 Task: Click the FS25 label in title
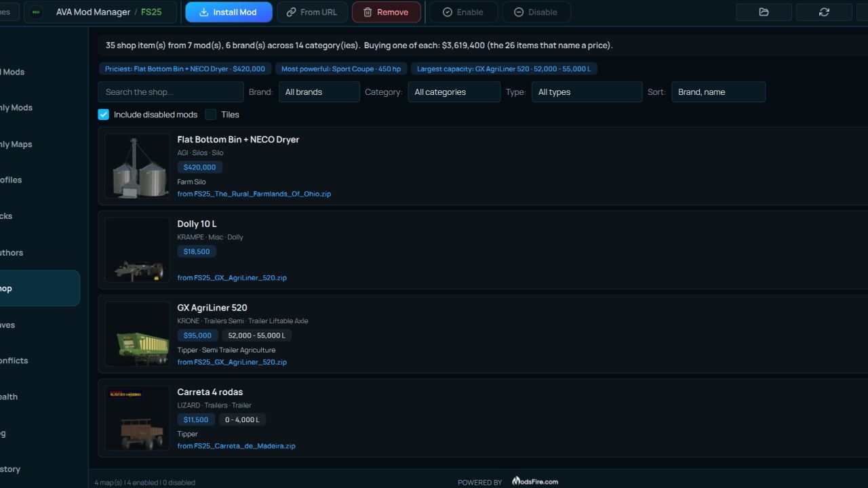point(151,12)
